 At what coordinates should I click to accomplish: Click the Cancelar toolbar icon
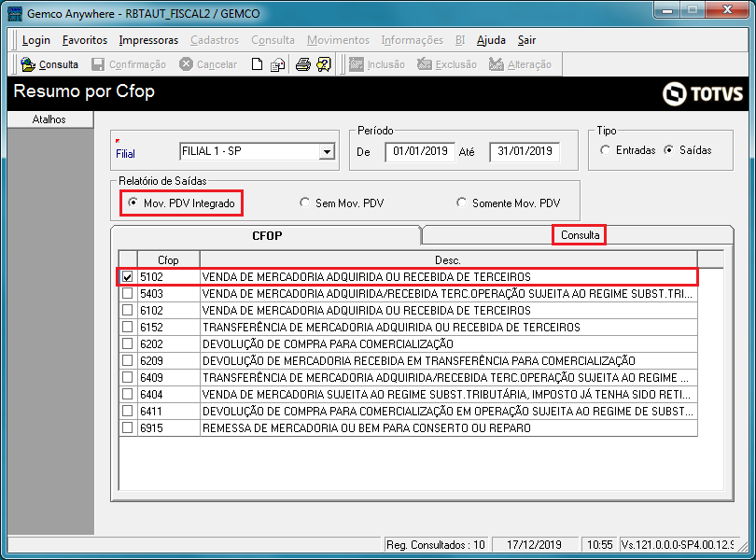tap(186, 64)
